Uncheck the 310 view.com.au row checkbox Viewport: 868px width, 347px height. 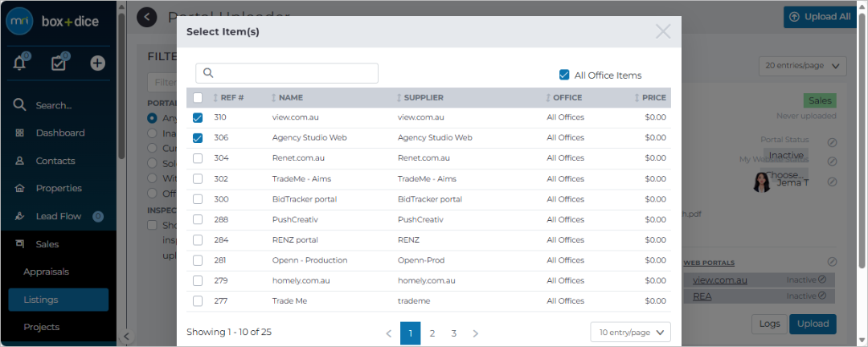[198, 118]
